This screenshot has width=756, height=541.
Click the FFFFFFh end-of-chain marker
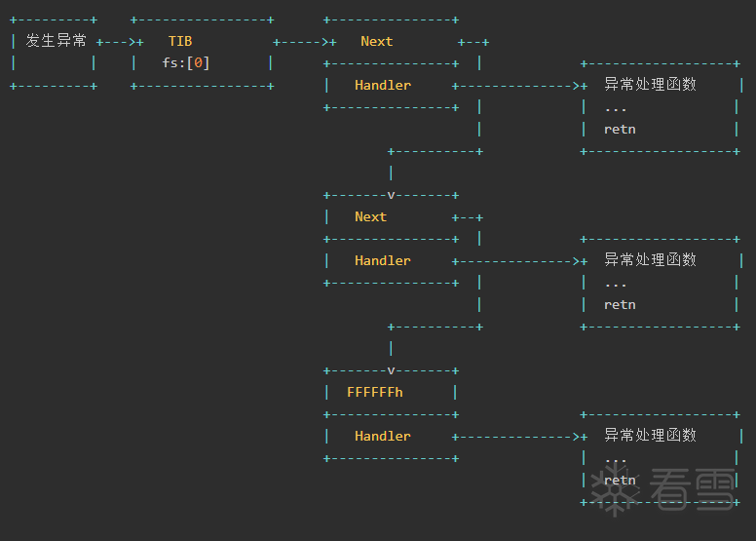tap(375, 392)
